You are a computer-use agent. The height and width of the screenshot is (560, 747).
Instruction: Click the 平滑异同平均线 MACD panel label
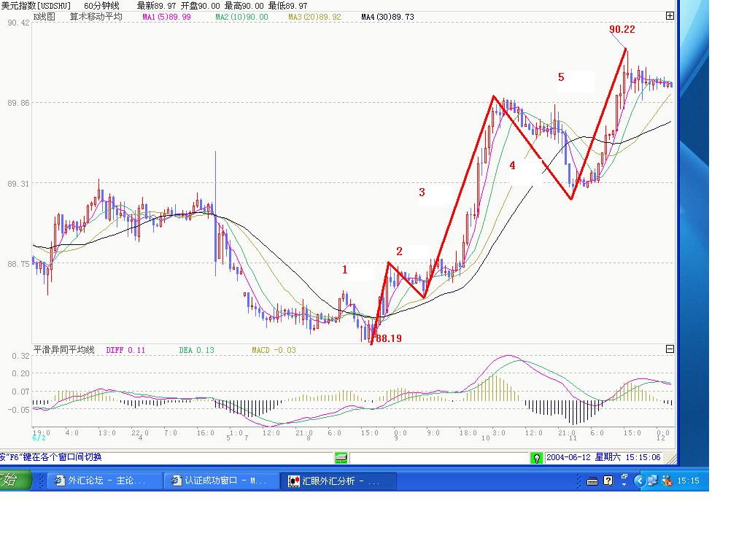[x=64, y=349]
